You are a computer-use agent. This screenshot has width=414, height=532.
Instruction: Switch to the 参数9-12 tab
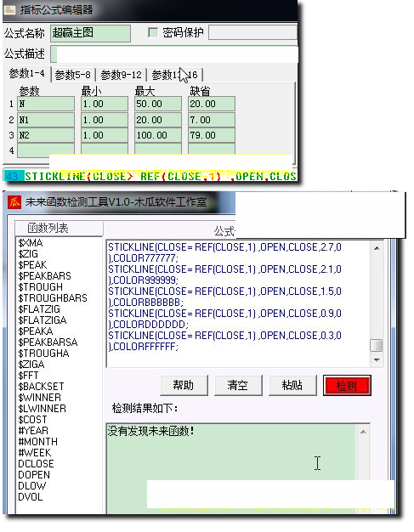pos(122,74)
